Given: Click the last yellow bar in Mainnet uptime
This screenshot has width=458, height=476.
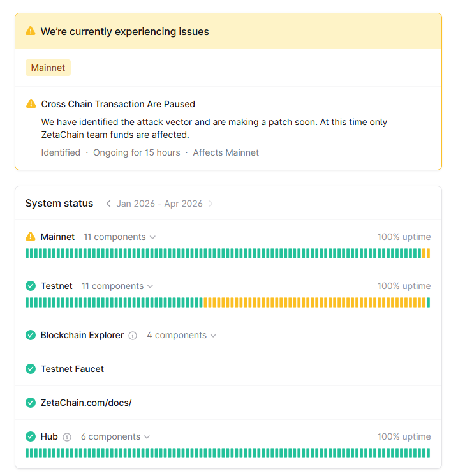Looking at the screenshot, I should coord(428,253).
